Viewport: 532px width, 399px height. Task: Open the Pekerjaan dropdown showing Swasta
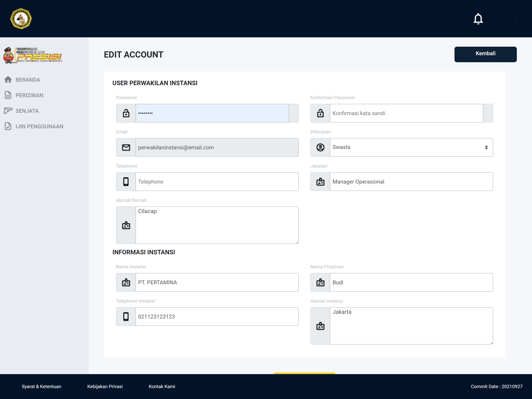pos(411,147)
